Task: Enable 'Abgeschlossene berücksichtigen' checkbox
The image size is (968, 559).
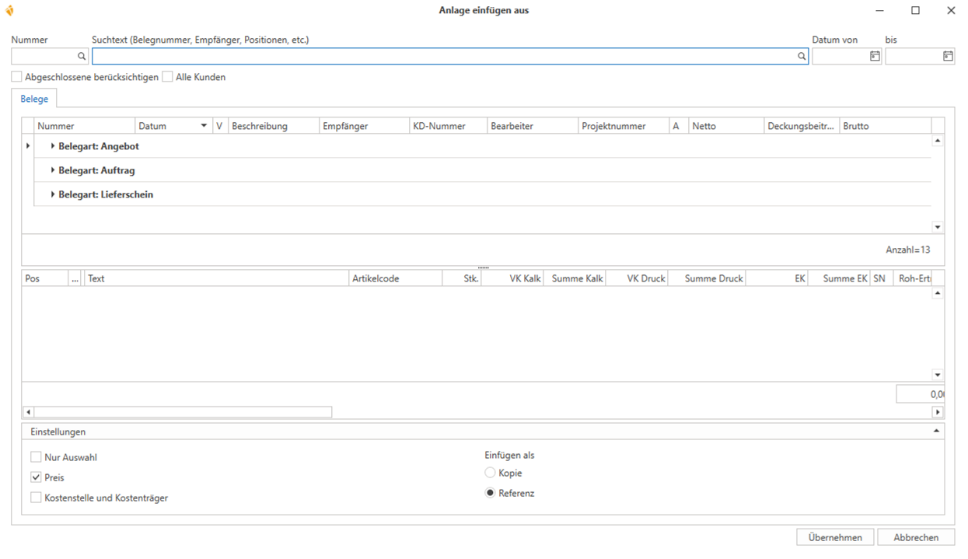Action: pos(17,77)
